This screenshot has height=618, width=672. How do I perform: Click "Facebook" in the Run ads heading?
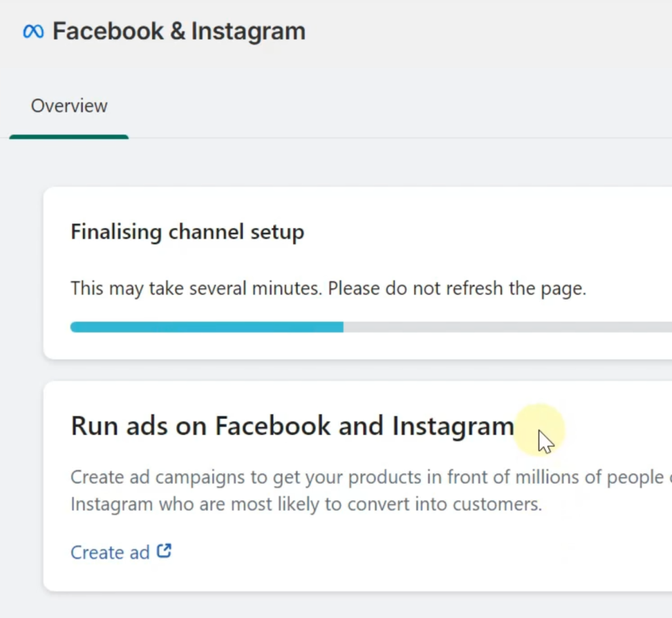click(273, 426)
